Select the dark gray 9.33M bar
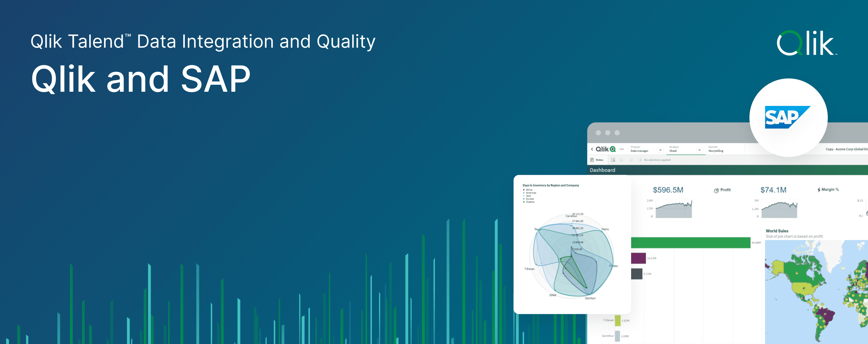 click(x=637, y=274)
